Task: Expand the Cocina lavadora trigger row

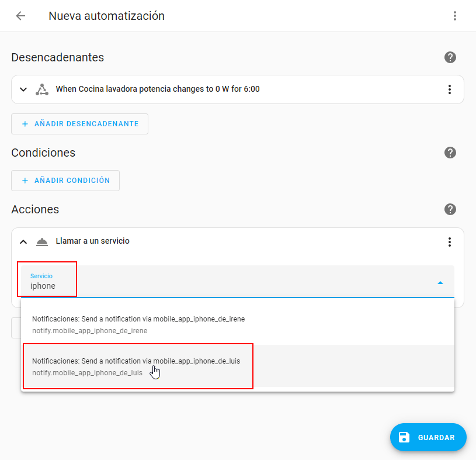Action: pos(23,89)
